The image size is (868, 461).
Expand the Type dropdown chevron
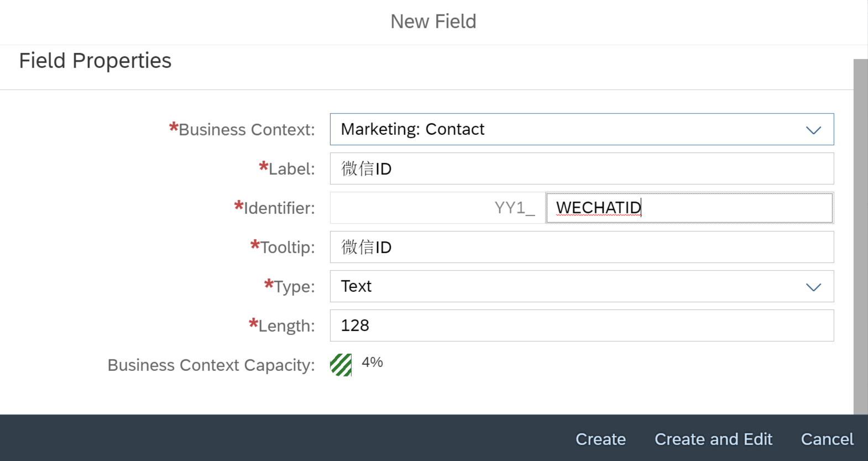(813, 287)
